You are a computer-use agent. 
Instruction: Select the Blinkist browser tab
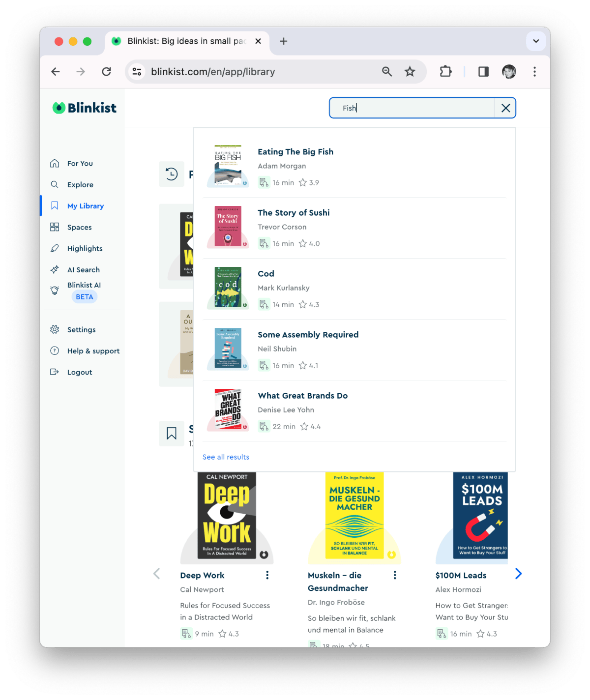pos(187,41)
